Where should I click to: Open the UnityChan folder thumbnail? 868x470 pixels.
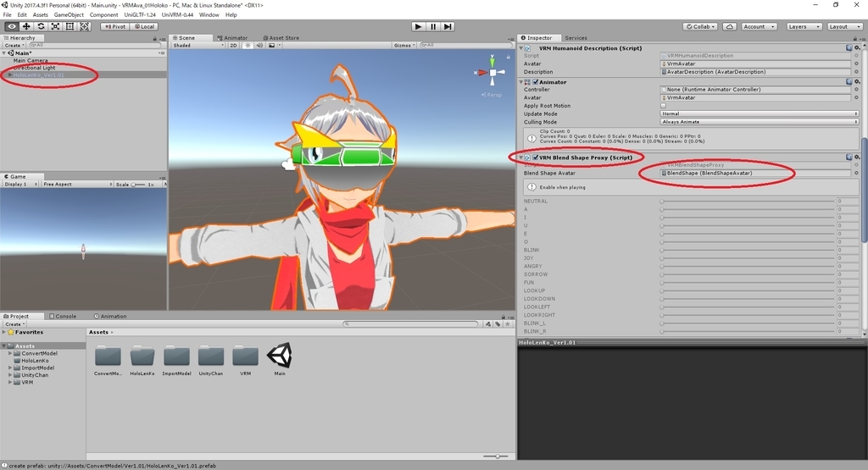[x=211, y=357]
